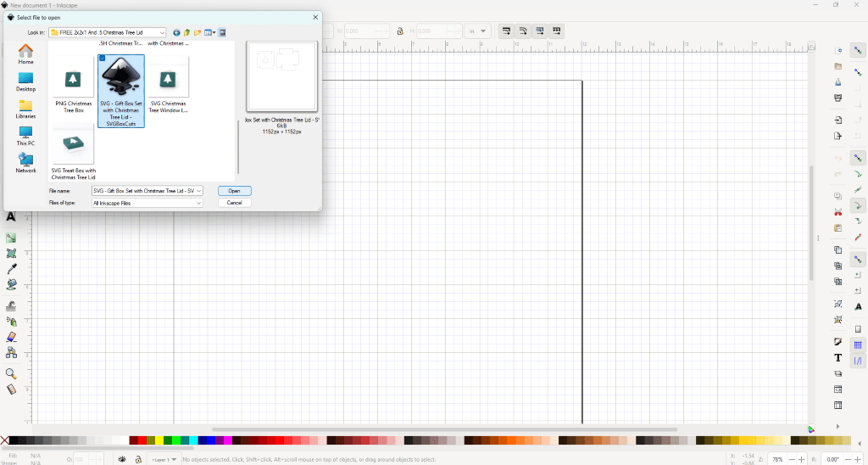Toggle the preview pane button in dialog
The width and height of the screenshot is (868, 465).
pyautogui.click(x=222, y=33)
